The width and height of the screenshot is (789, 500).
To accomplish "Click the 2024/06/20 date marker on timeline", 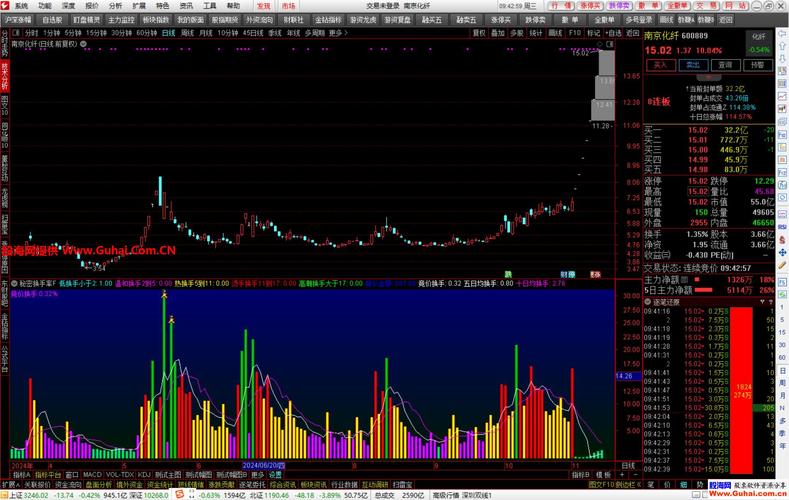I will coord(263,465).
